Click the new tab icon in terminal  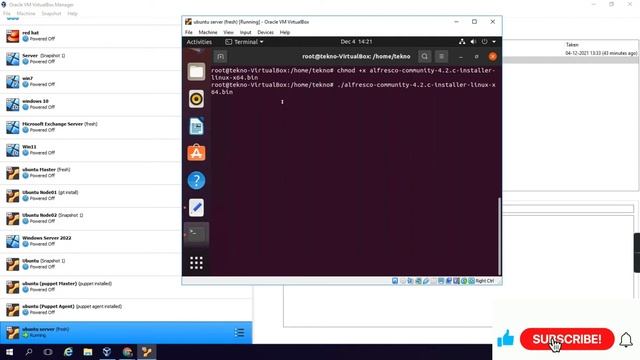(220, 56)
